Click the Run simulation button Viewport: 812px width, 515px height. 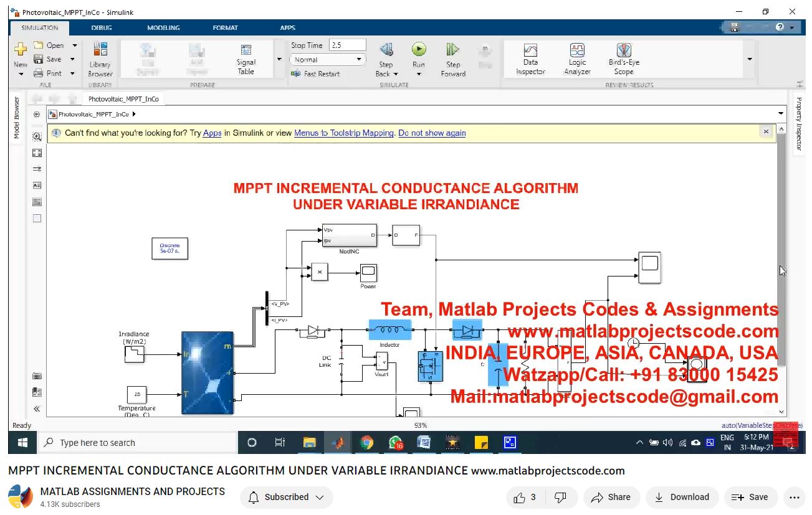click(418, 50)
